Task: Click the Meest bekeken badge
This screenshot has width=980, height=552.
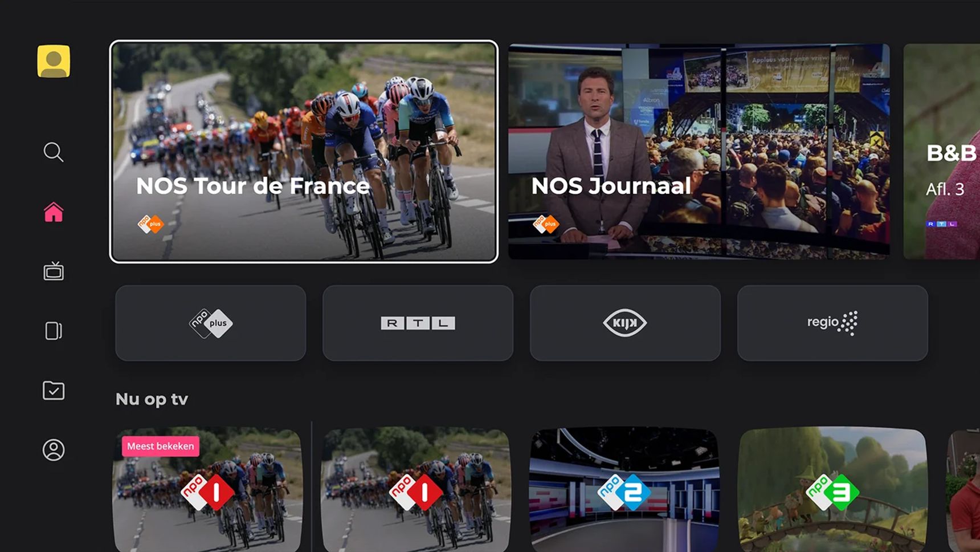Action: (161, 446)
